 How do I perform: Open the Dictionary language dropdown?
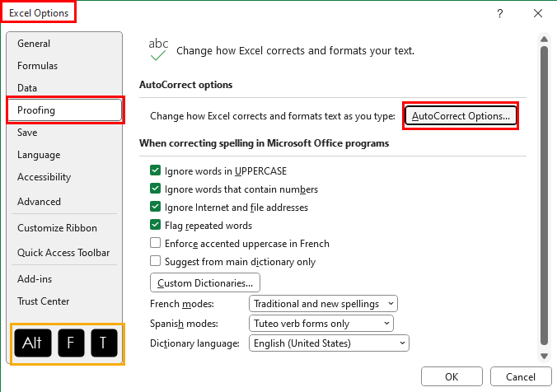click(329, 343)
